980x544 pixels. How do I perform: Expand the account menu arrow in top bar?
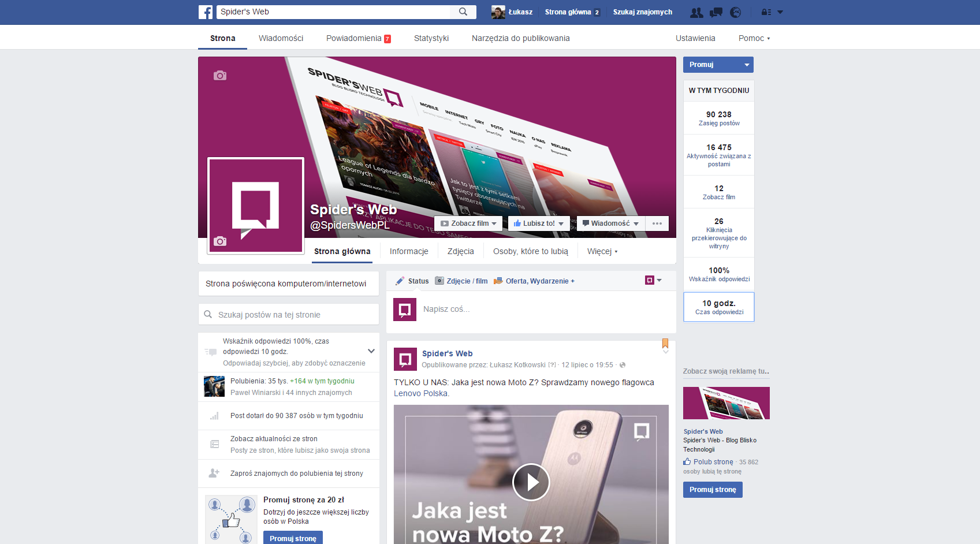tap(780, 12)
